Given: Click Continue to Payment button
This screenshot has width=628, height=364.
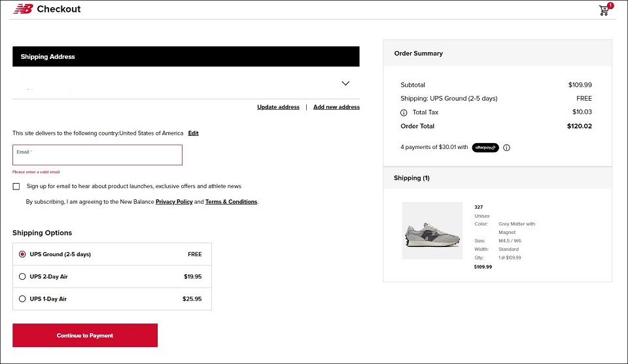Looking at the screenshot, I should [x=85, y=335].
